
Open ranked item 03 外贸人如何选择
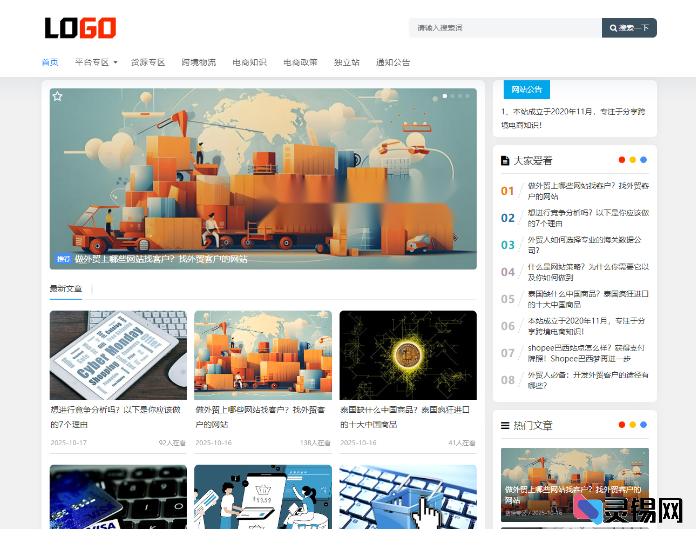585,245
